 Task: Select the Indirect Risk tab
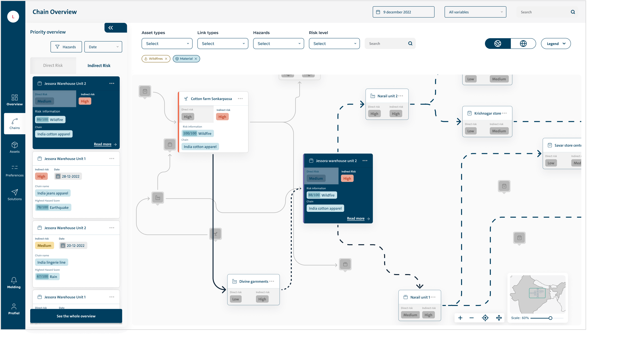[99, 65]
